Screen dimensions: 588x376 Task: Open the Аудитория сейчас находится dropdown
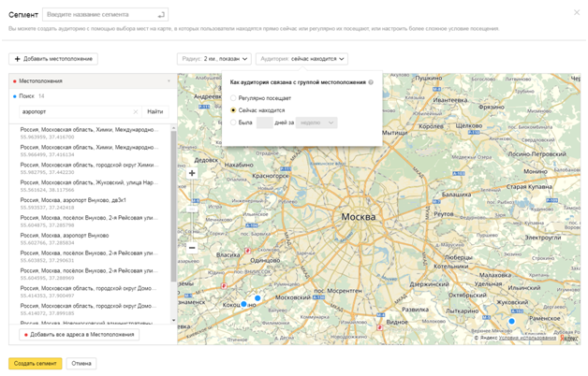point(301,59)
